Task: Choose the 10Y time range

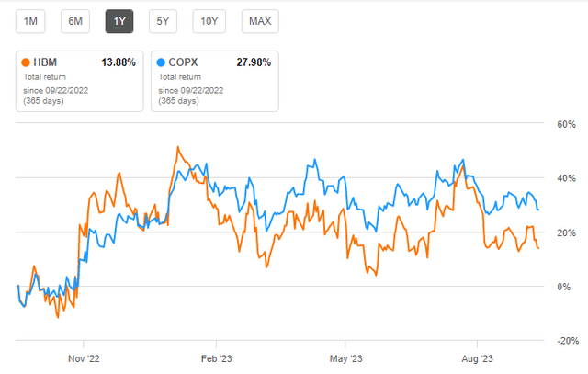Action: coord(209,21)
